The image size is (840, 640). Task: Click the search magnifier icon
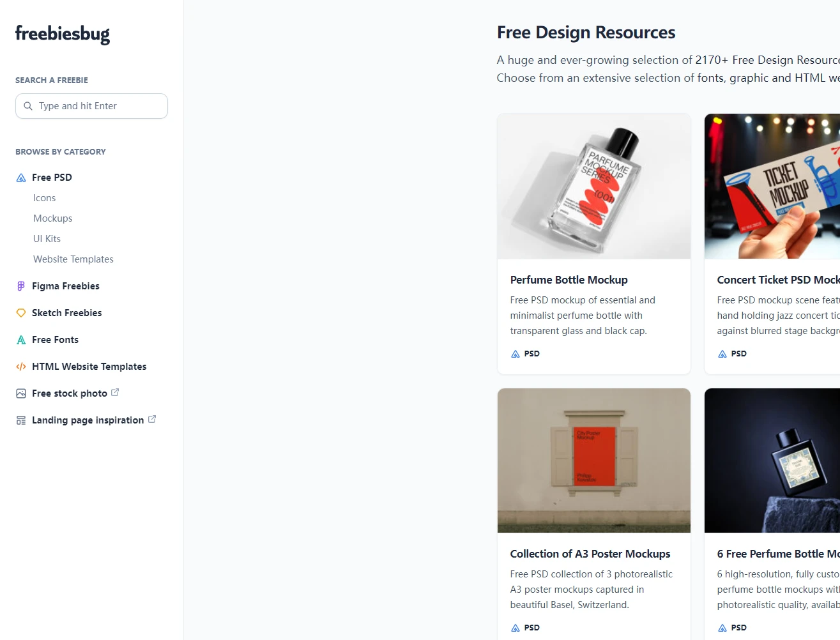(28, 106)
